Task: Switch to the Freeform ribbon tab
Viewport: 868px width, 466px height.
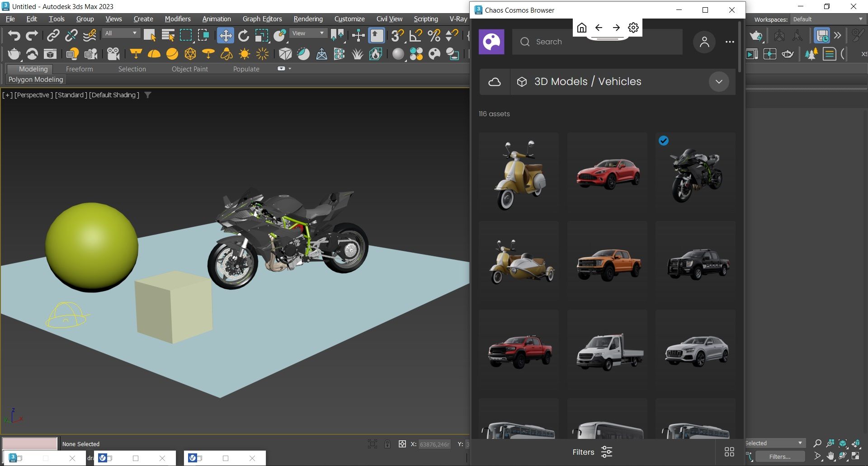Action: (79, 69)
